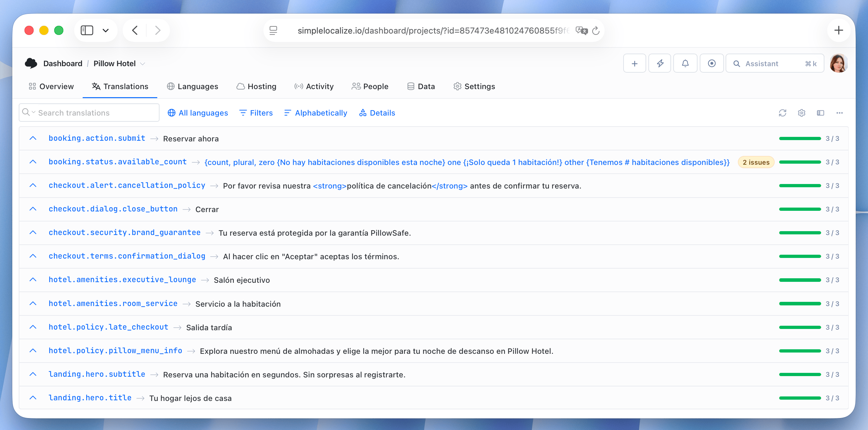868x430 pixels.
Task: Switch to the Overview tab
Action: coord(51,86)
